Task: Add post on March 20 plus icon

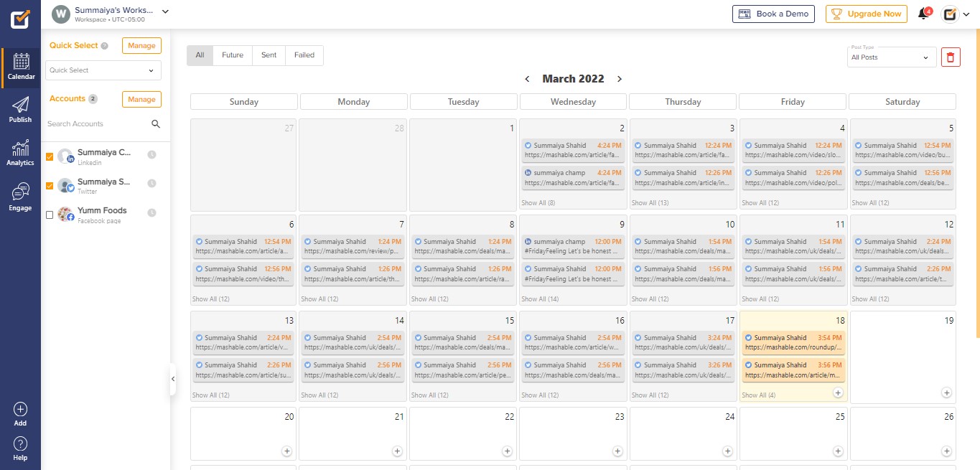Action: click(287, 451)
